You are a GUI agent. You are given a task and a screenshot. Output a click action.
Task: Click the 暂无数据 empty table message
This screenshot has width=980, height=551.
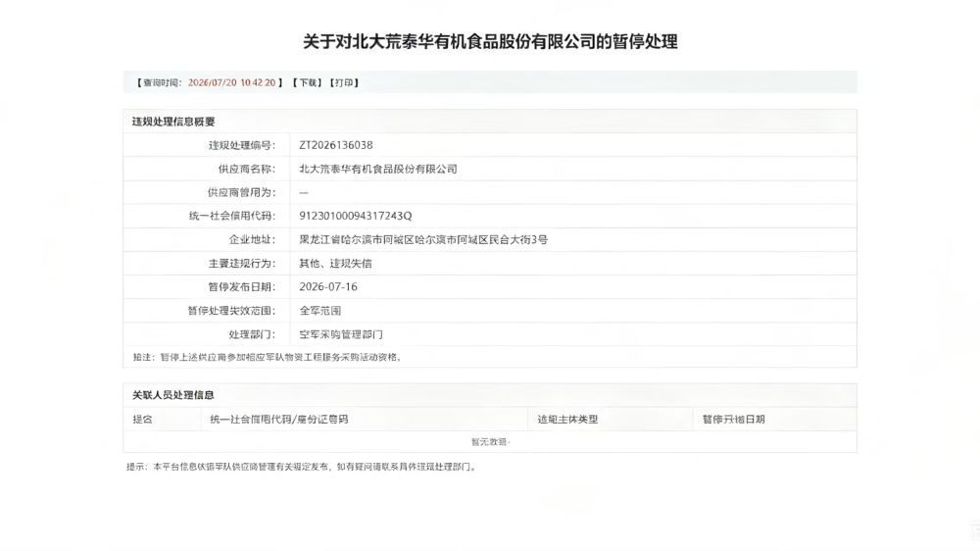point(490,441)
